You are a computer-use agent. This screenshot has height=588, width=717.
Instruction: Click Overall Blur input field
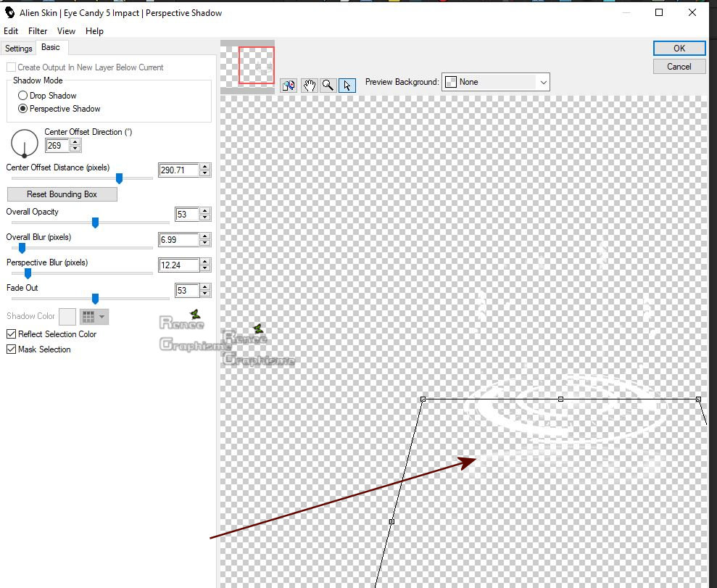click(x=179, y=239)
